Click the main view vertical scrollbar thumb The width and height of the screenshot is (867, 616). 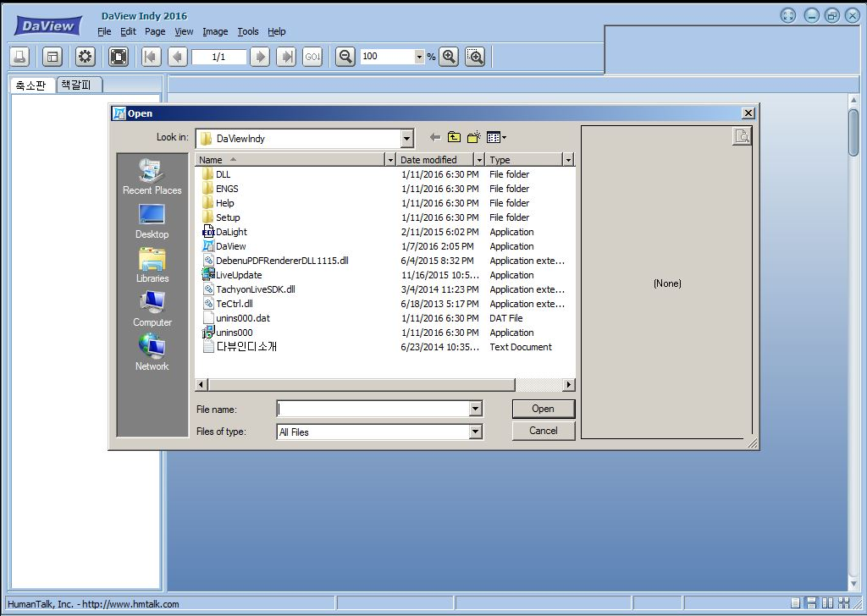(853, 133)
